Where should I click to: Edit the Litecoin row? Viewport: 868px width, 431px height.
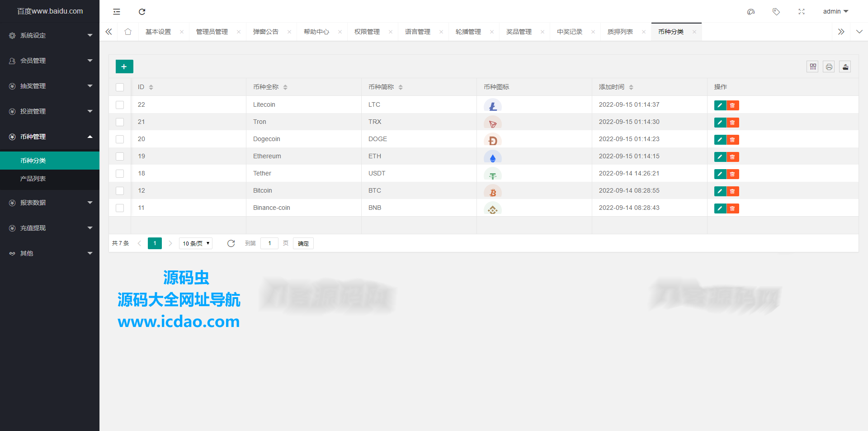pos(720,105)
